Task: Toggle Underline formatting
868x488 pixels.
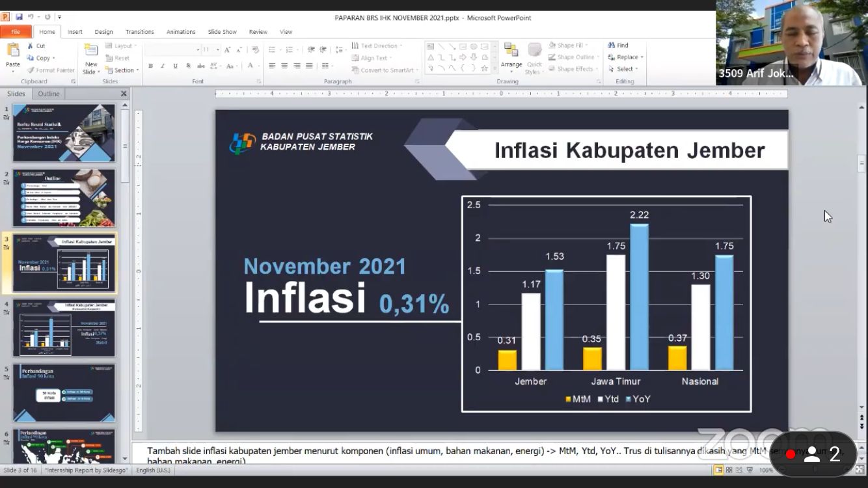Action: click(x=175, y=66)
